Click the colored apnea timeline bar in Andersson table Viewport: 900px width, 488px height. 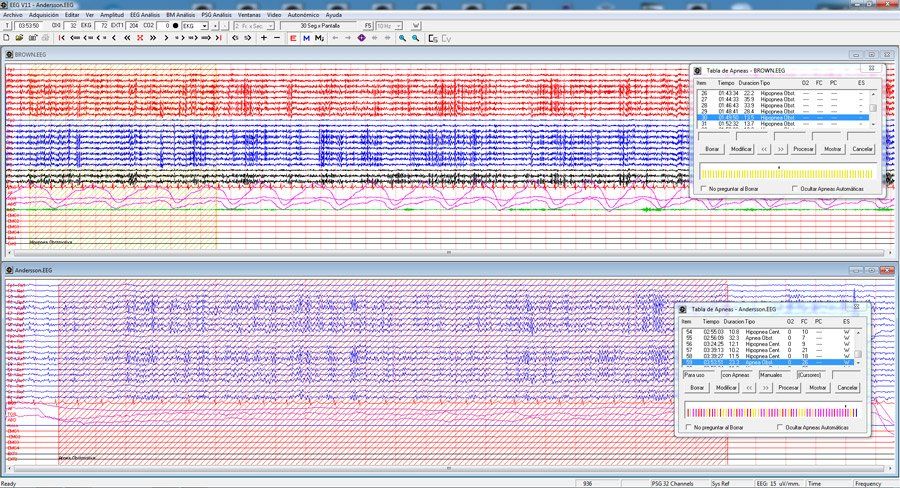point(772,412)
